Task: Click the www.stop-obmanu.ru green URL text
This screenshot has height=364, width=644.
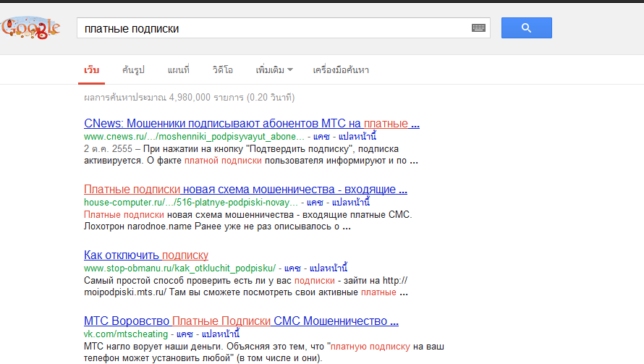Action: tap(180, 268)
